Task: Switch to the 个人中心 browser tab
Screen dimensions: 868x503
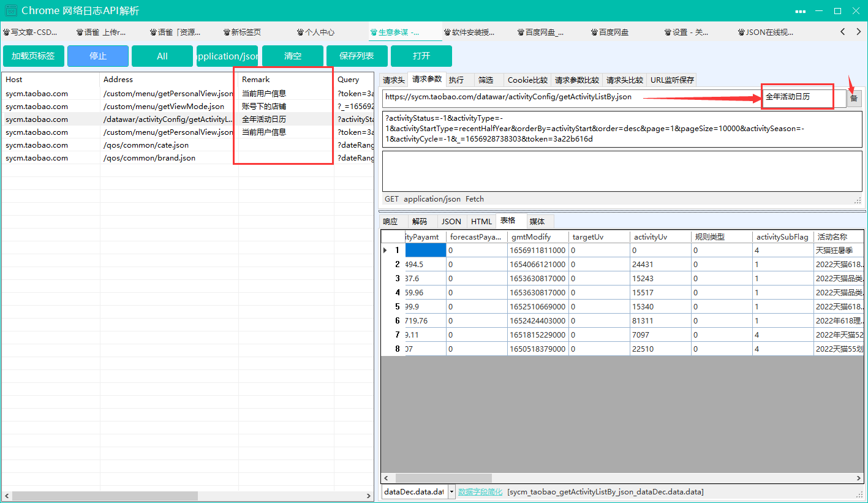Action: pos(316,32)
